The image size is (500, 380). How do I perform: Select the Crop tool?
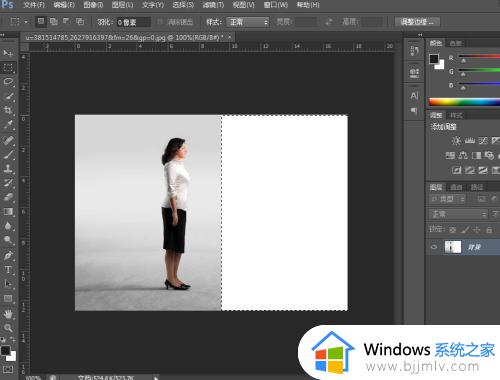click(8, 110)
